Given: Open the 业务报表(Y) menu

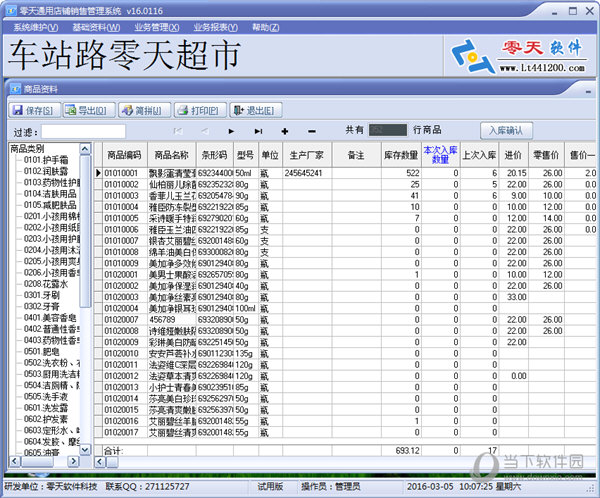Looking at the screenshot, I should click(x=215, y=27).
